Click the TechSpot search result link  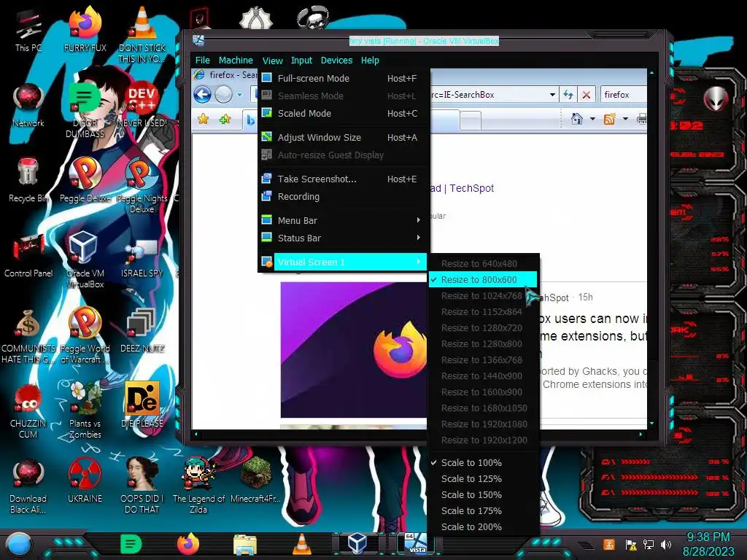tap(462, 188)
